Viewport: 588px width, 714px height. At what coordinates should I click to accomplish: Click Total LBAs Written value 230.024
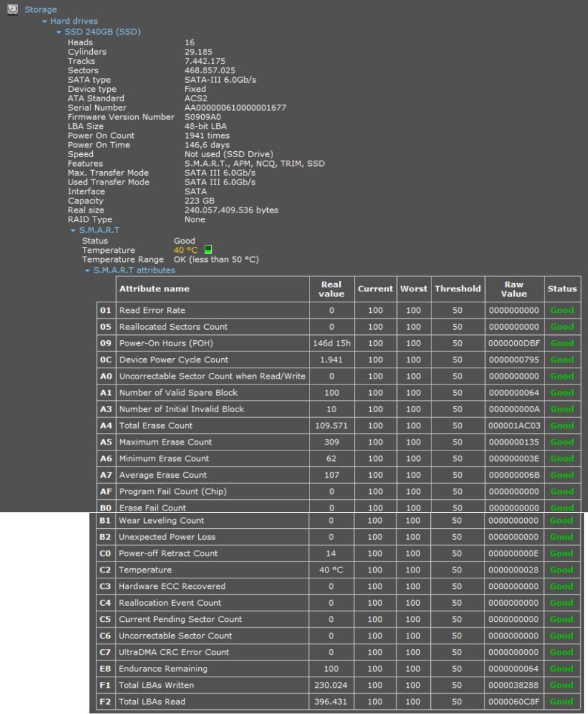point(331,685)
